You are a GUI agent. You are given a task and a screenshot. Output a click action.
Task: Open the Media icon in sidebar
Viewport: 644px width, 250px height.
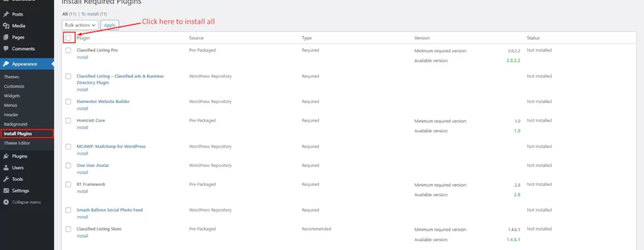coord(6,26)
